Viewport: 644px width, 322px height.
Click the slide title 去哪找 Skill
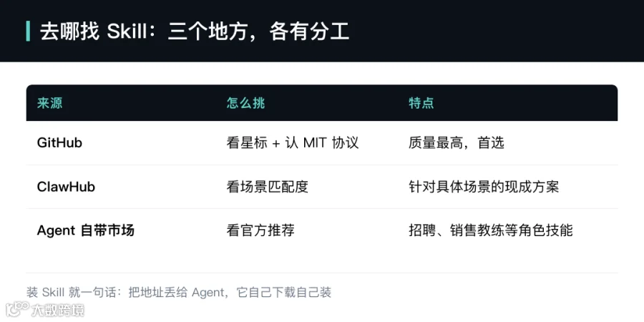tap(93, 31)
